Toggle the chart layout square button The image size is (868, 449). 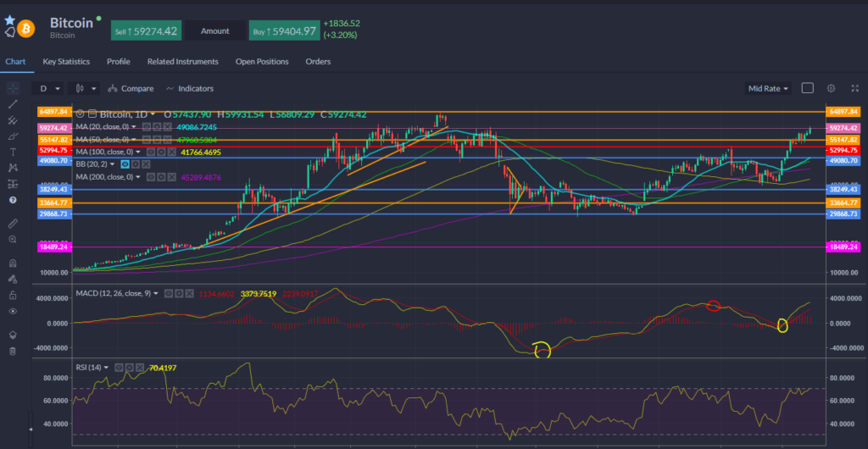[x=807, y=88]
